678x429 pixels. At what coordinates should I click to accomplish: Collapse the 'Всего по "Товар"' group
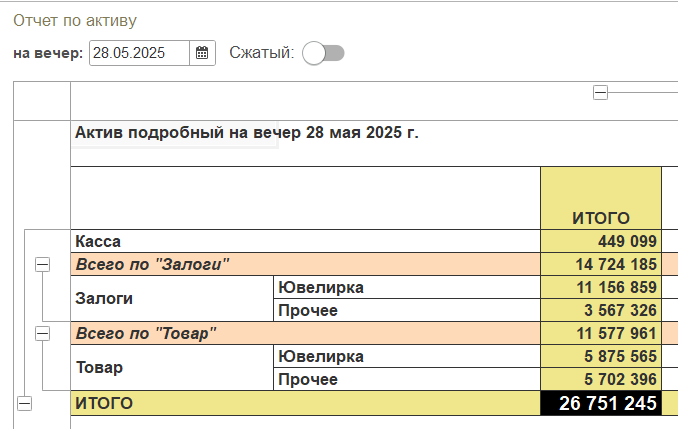pos(42,333)
